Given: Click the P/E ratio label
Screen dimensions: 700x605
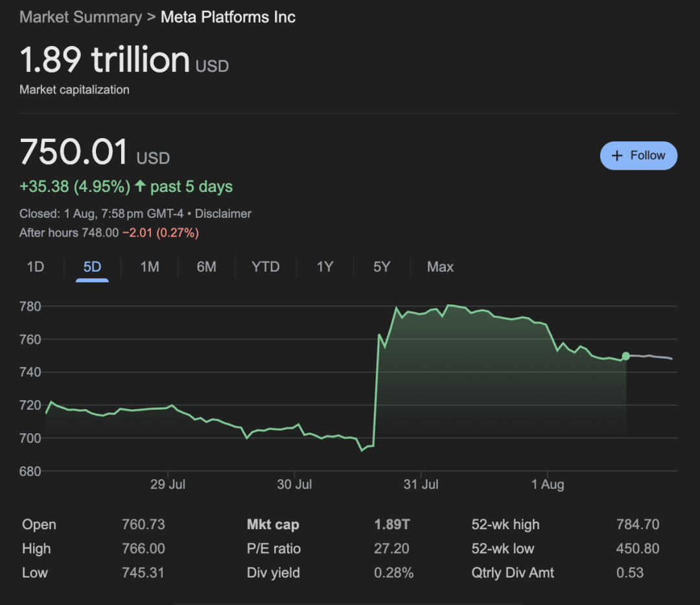Looking at the screenshot, I should click(274, 549).
